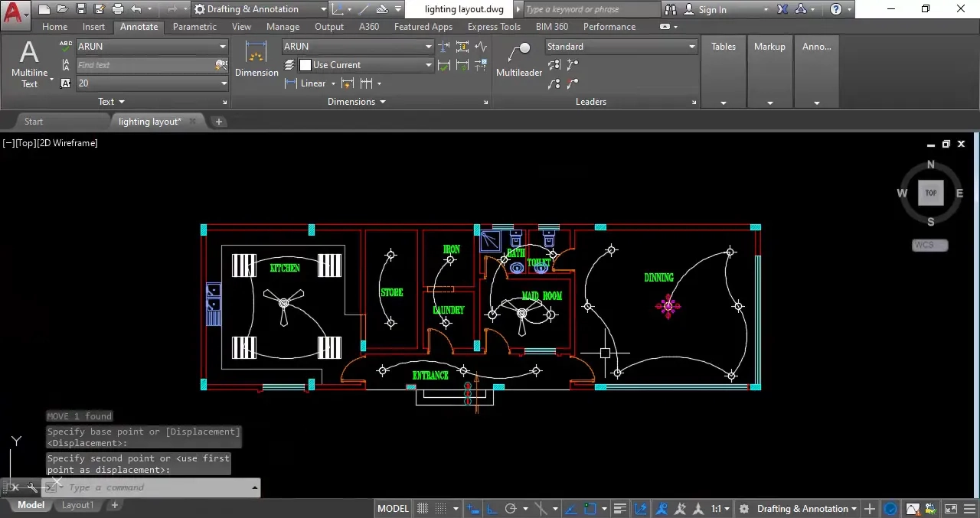Open the ARUN text style dropdown
This screenshot has height=518, width=980.
[x=221, y=46]
